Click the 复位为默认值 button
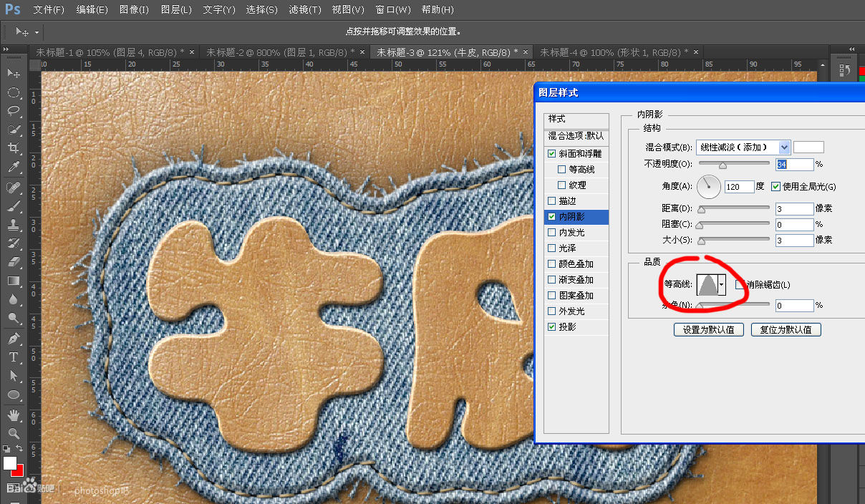This screenshot has height=504, width=865. coord(786,330)
